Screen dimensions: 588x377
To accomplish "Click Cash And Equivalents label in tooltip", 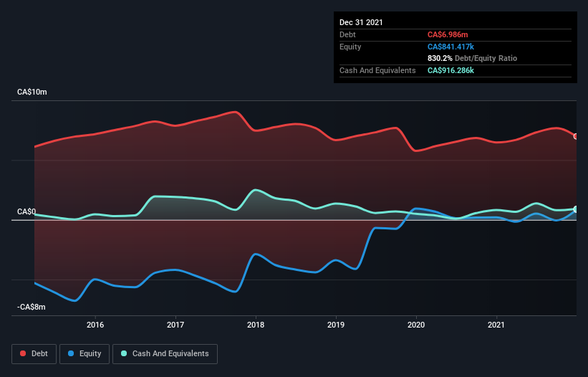I will tap(377, 70).
